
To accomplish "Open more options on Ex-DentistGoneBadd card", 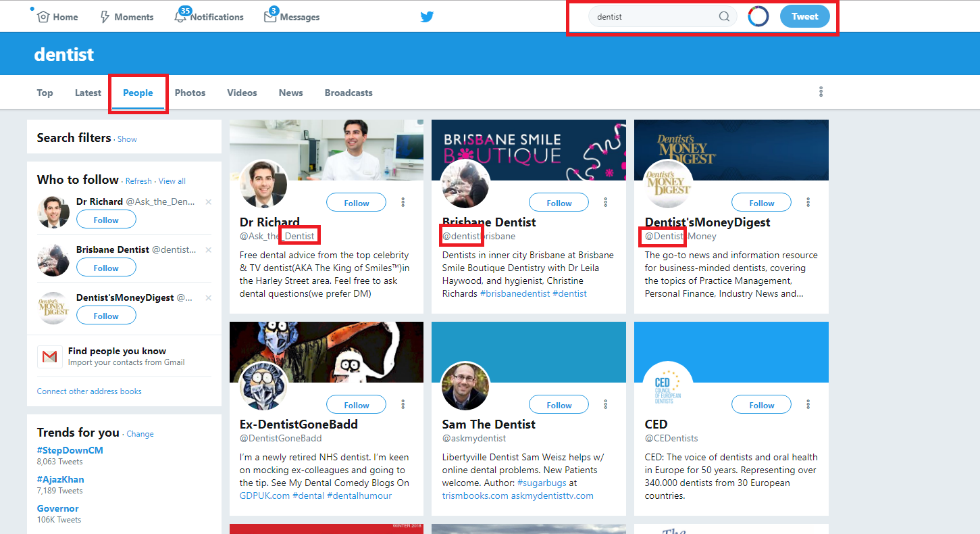I will (x=403, y=404).
